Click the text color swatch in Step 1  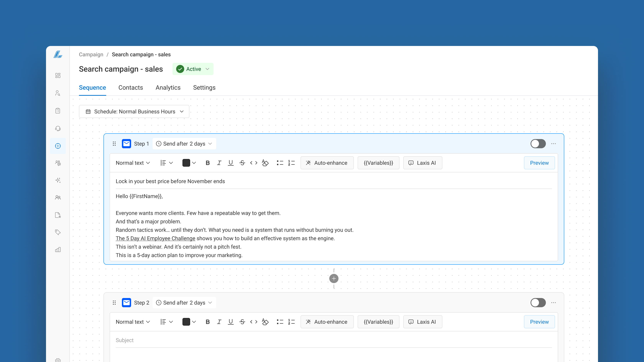point(186,163)
